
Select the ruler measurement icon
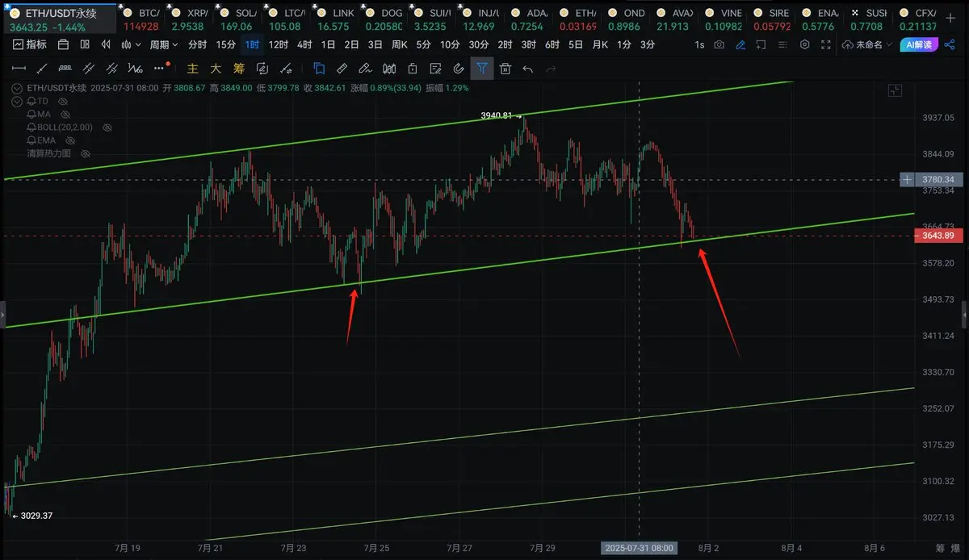pos(342,69)
